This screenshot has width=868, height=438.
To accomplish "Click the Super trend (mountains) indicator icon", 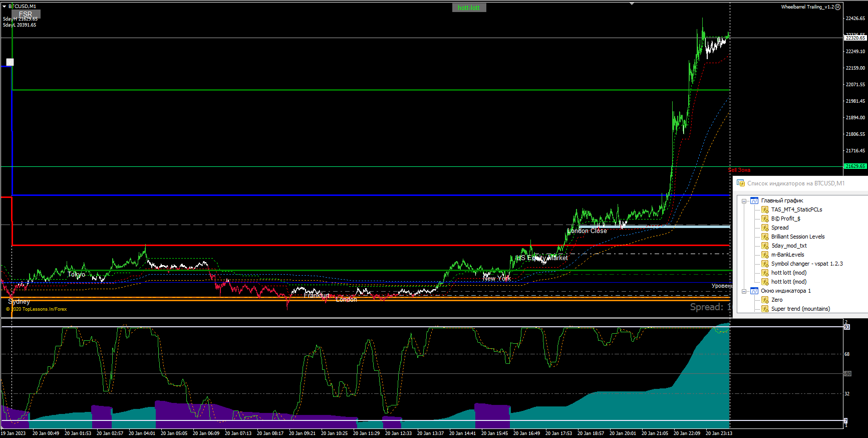I will tap(765, 309).
